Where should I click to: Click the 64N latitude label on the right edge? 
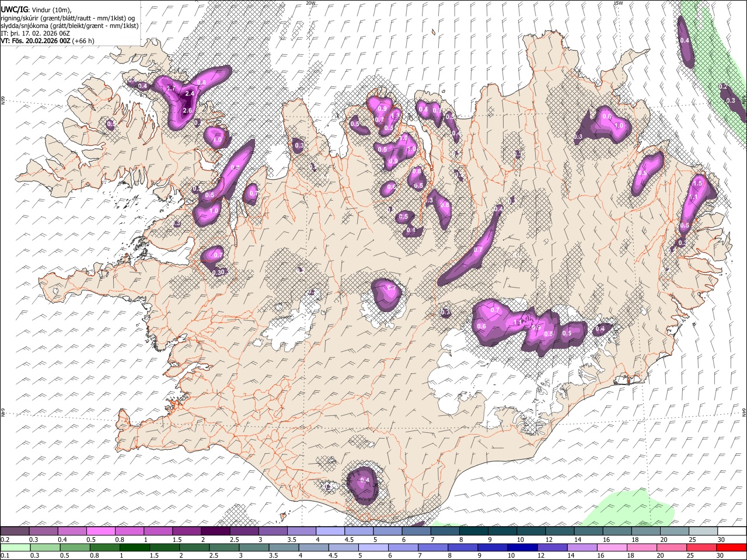click(744, 412)
